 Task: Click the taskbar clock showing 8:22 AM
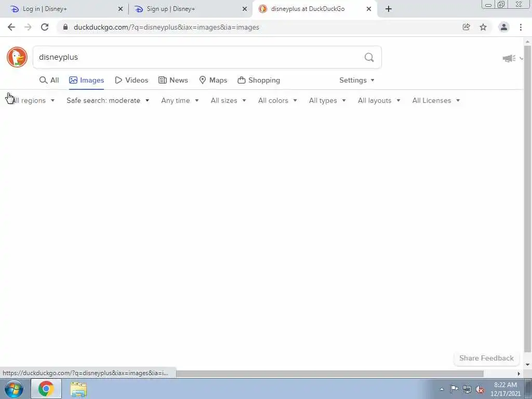(x=505, y=389)
